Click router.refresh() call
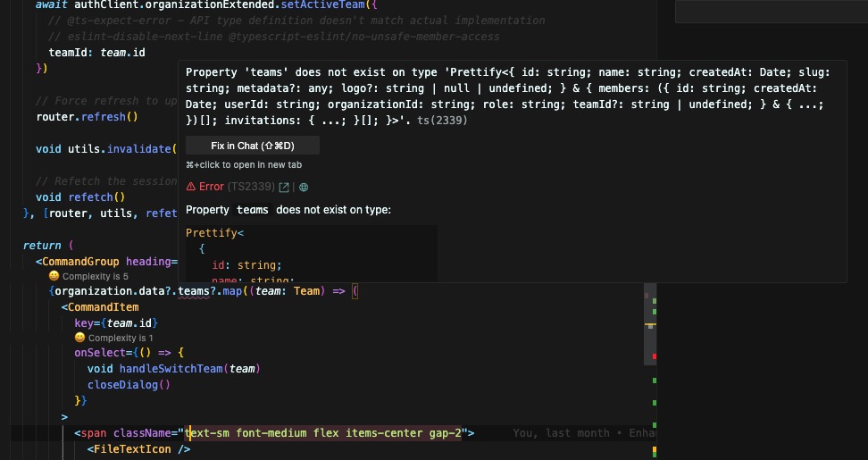The image size is (868, 460). [87, 117]
